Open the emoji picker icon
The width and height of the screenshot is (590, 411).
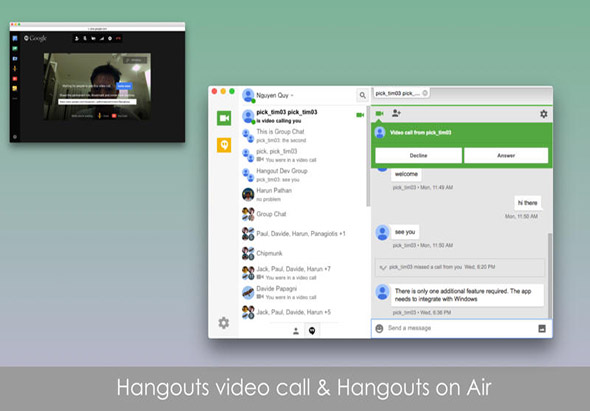(379, 329)
